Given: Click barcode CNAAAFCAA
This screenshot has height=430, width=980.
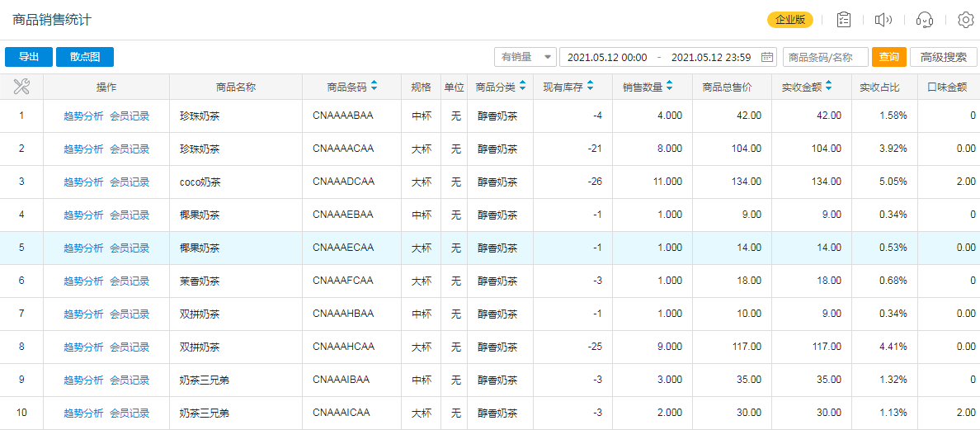Looking at the screenshot, I should [x=343, y=281].
